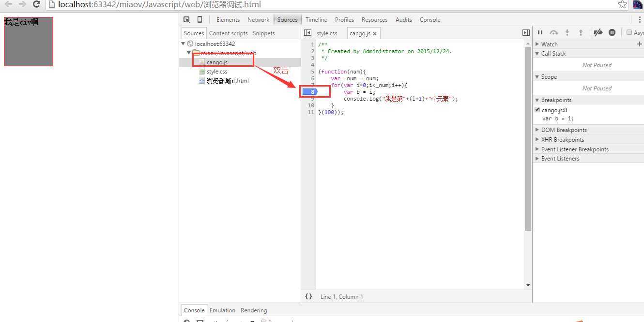Switch to the Network panel tab
Screen dimensions: 644x322
click(258, 20)
